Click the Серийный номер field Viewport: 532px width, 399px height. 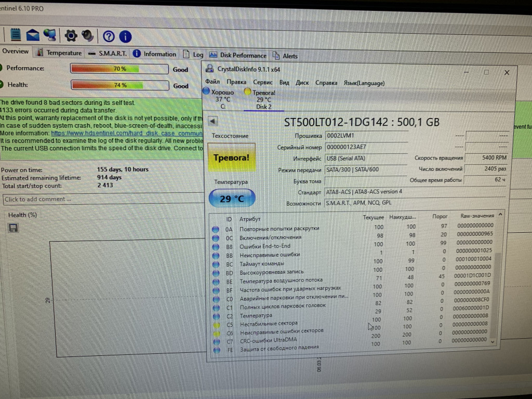366,147
